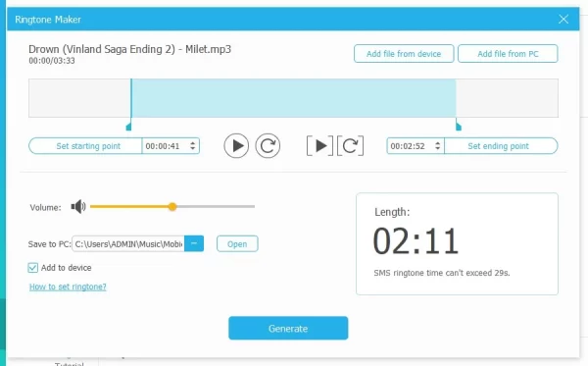Increase the ending time 00:02:52 stepper
Screen dimensions: 588x366
pyautogui.click(x=438, y=143)
